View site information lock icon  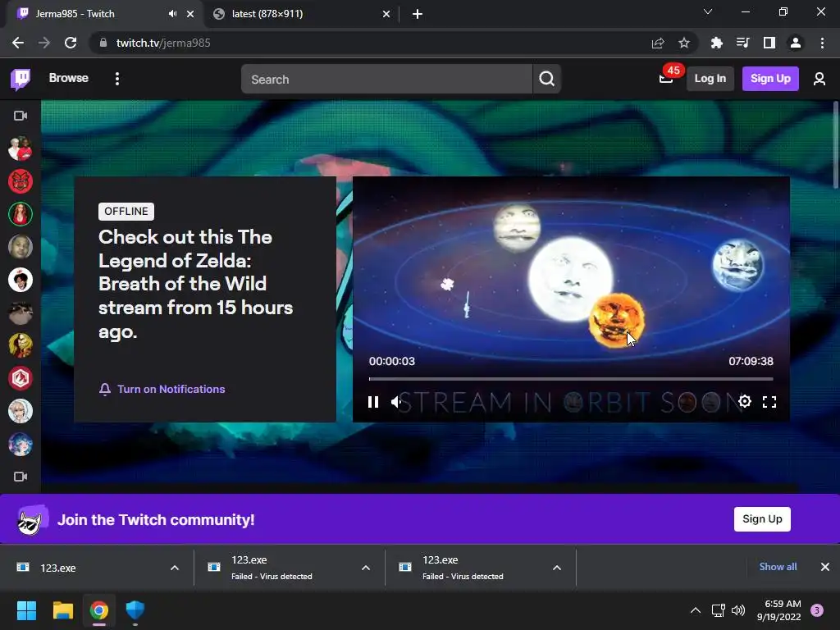[x=103, y=43]
